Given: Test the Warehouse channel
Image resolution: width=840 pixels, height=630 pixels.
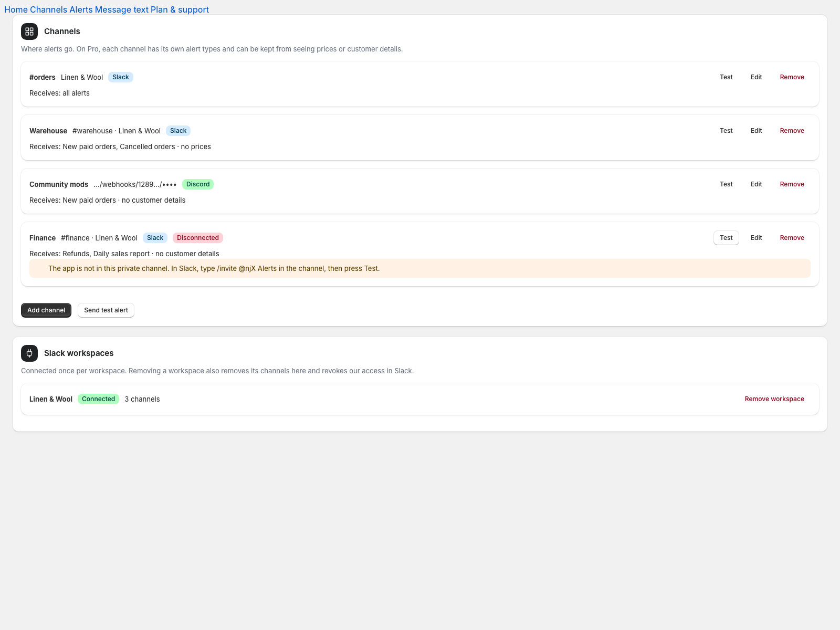Looking at the screenshot, I should (x=726, y=131).
